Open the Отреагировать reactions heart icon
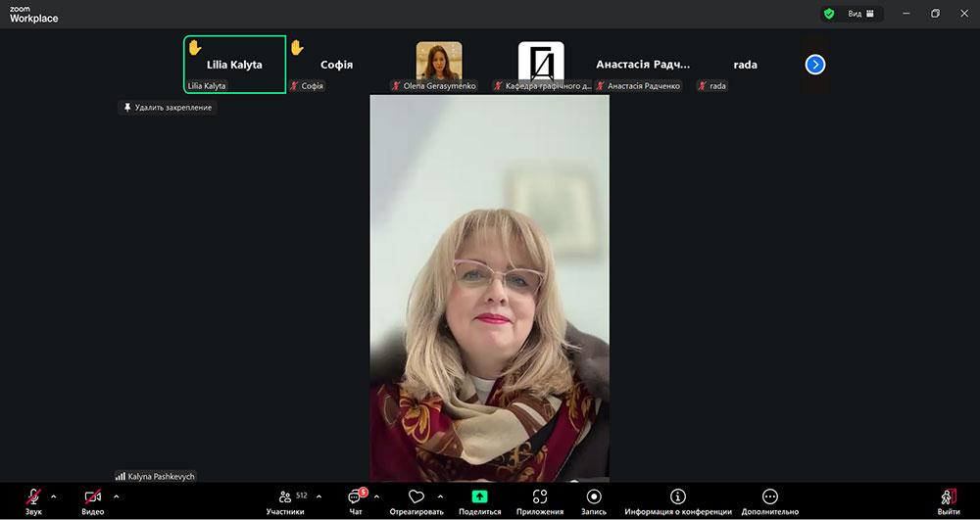The height and width of the screenshot is (520, 980). pyautogui.click(x=416, y=497)
